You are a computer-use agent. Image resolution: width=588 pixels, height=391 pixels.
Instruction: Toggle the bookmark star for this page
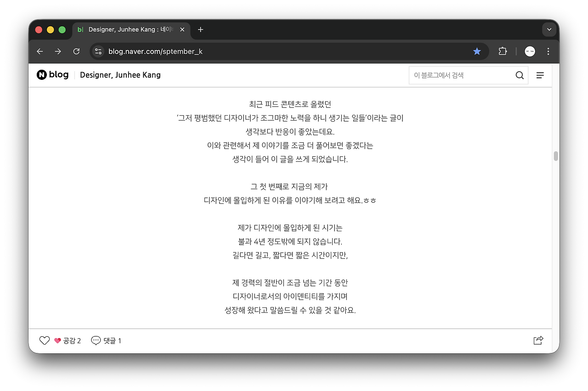pos(477,51)
